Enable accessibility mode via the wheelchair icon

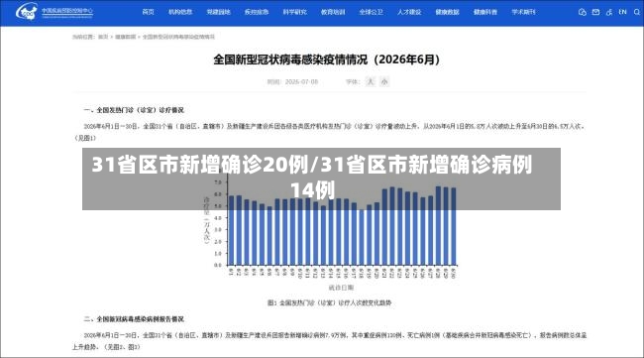pos(609,12)
